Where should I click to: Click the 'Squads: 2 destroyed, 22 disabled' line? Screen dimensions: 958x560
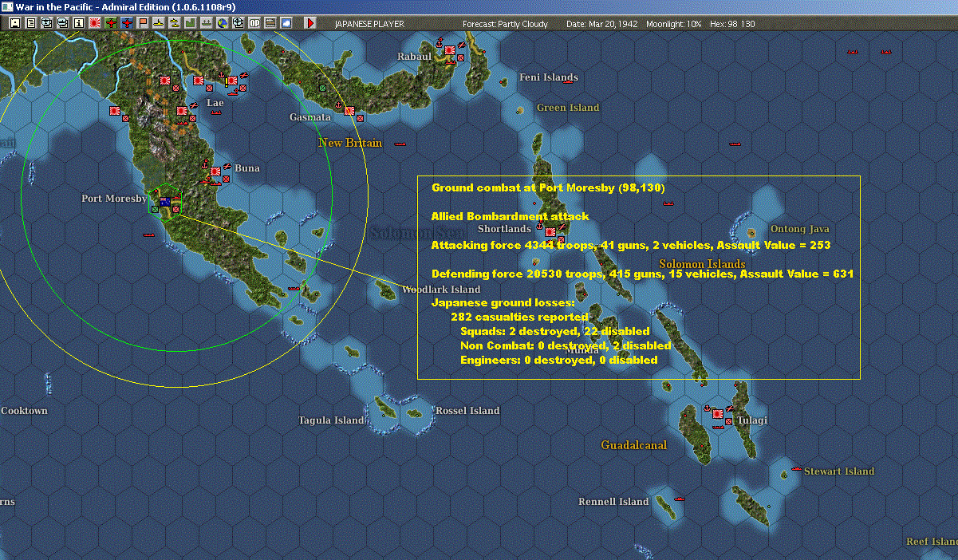(555, 331)
